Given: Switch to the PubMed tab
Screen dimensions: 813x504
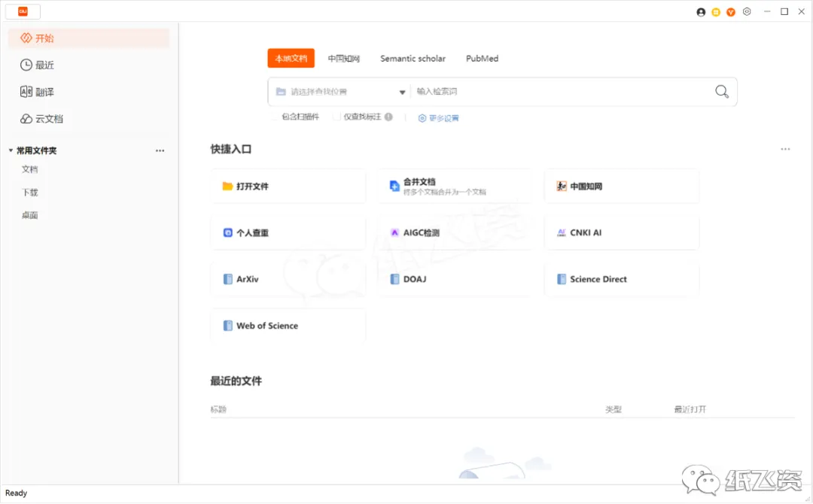Looking at the screenshot, I should pos(483,59).
